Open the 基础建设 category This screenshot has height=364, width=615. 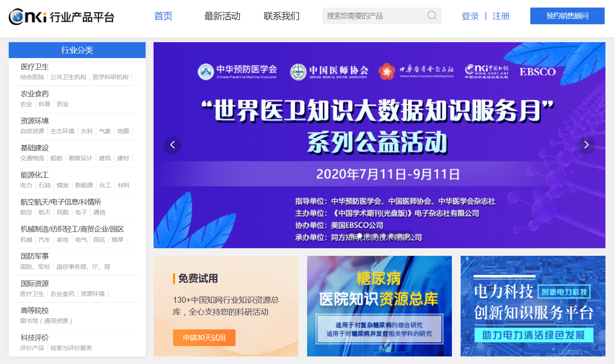[x=35, y=148]
